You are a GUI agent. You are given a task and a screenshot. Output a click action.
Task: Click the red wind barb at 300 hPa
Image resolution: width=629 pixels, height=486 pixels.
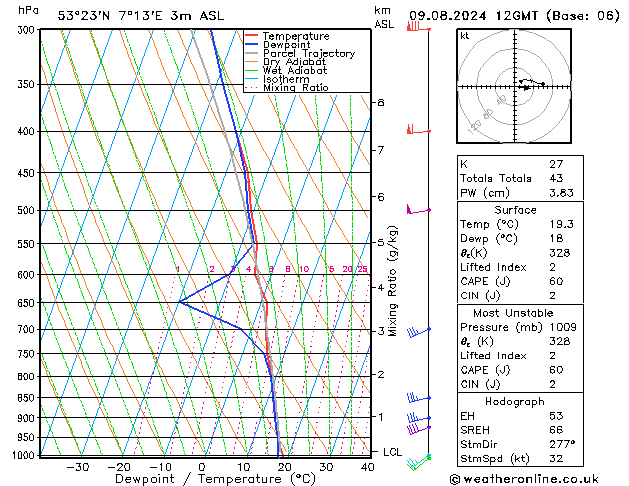pos(418,27)
